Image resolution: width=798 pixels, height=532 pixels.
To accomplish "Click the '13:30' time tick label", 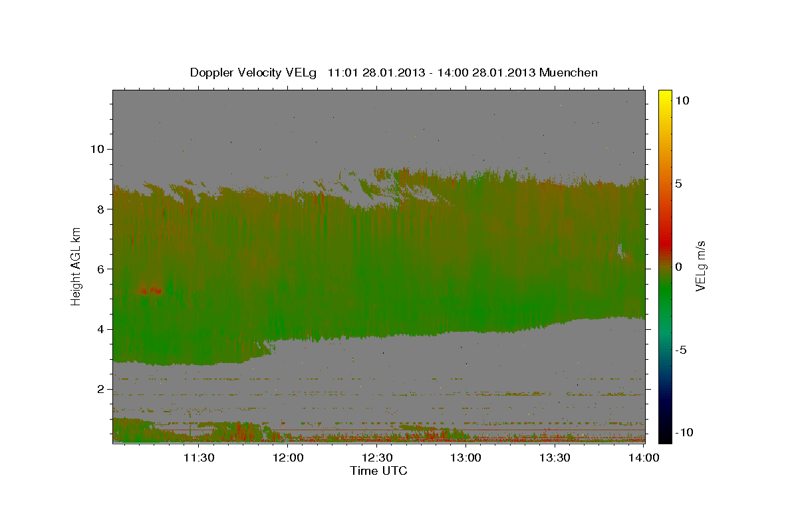I will (x=555, y=458).
